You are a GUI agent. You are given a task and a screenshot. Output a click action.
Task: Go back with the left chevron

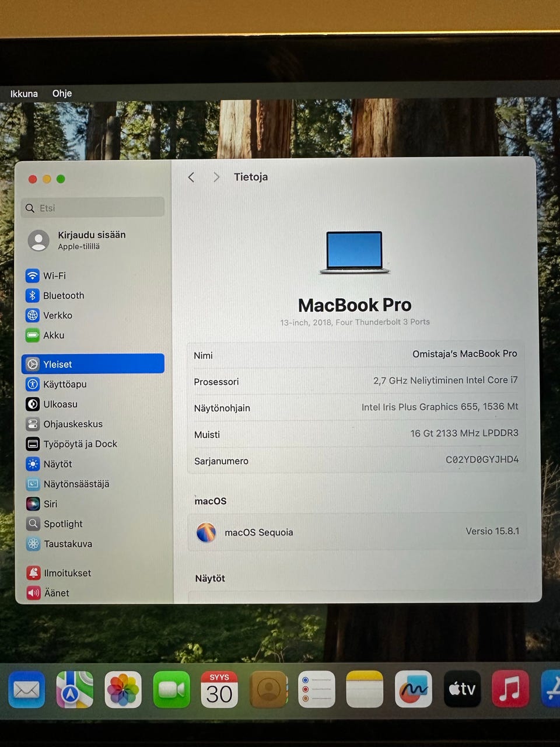coord(191,177)
